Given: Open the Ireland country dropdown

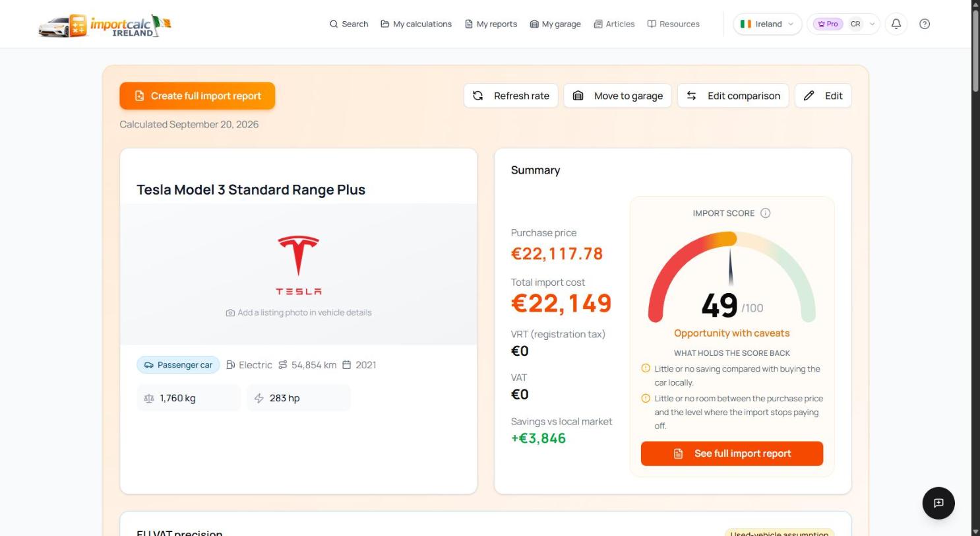Looking at the screenshot, I should point(767,24).
